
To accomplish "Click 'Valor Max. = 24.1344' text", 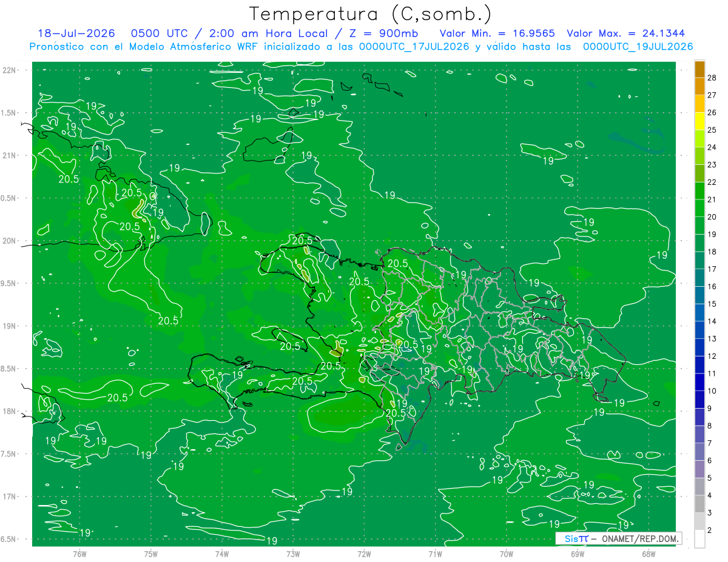I will 625,33.
